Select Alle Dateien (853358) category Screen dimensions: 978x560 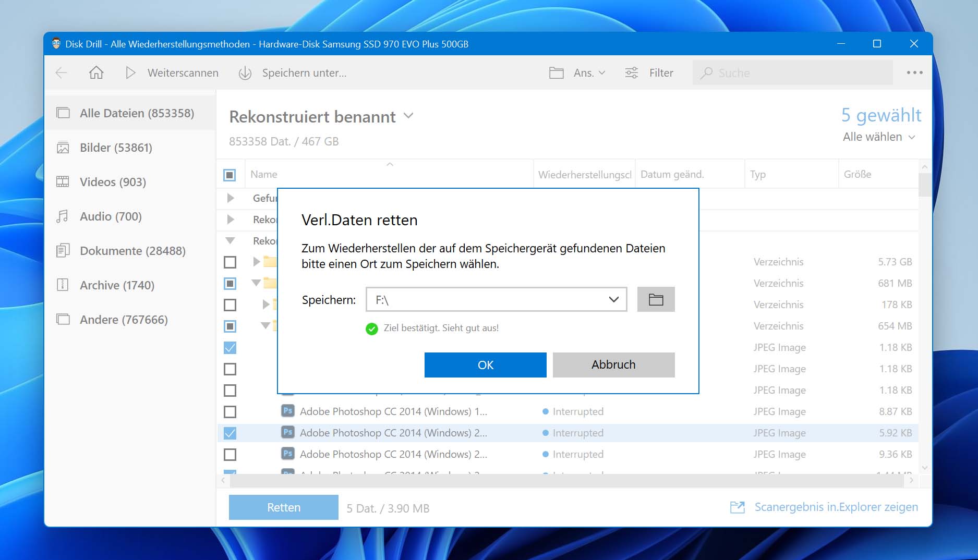130,113
